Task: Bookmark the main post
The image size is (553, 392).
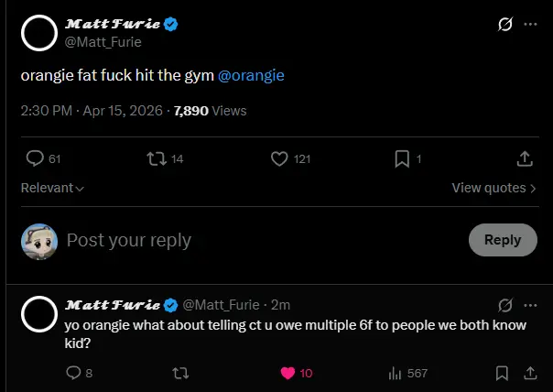Action: coord(402,158)
